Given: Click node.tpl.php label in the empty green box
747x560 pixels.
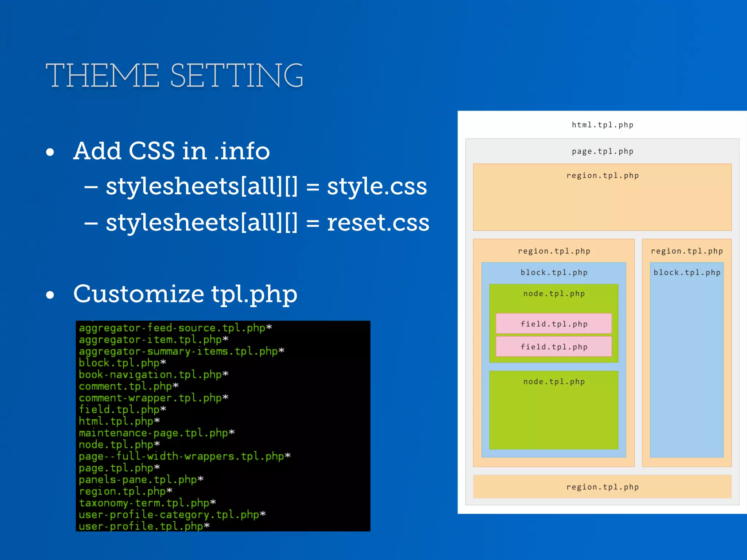Looking at the screenshot, I should (554, 382).
